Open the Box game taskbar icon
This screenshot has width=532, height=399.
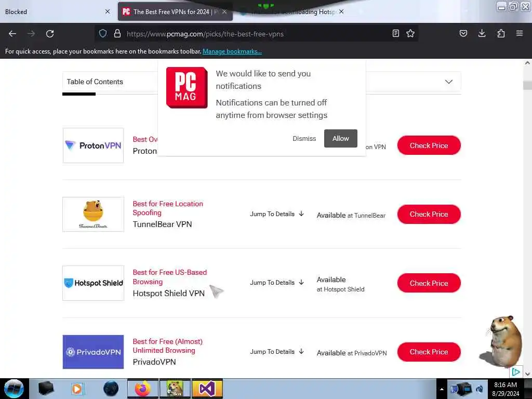175,389
